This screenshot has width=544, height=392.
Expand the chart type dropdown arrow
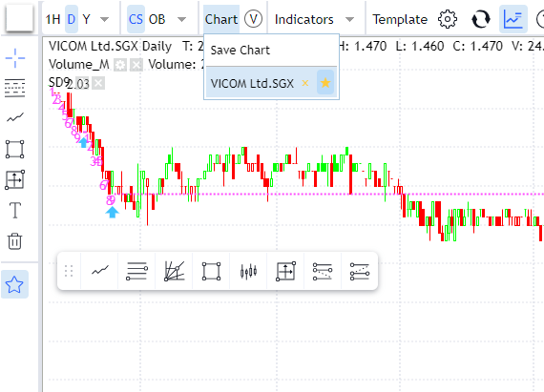point(181,19)
